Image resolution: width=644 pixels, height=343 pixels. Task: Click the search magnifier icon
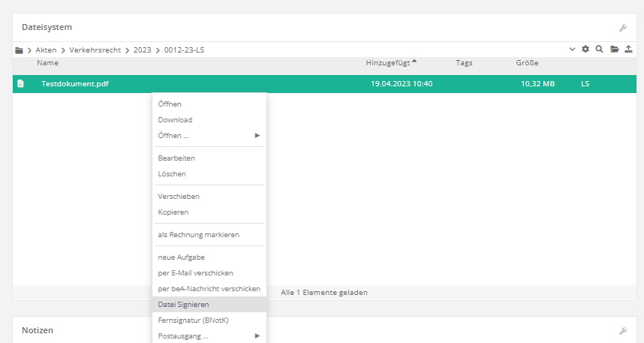tap(599, 50)
